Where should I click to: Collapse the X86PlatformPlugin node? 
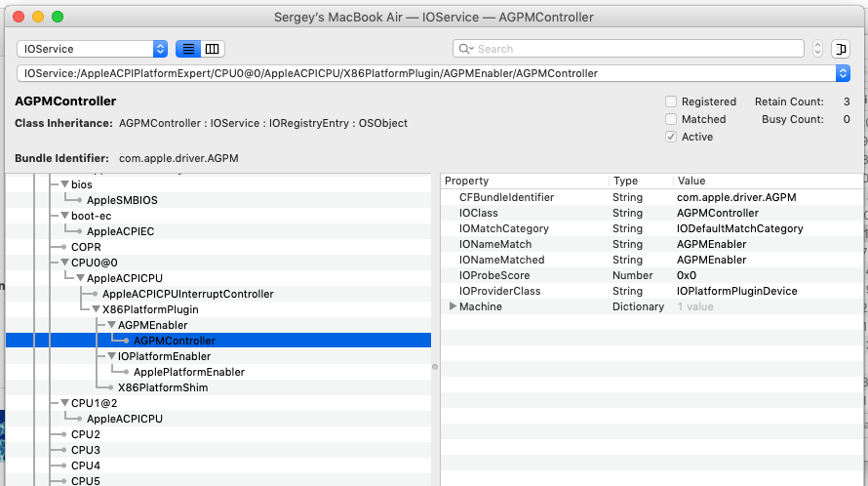click(x=96, y=309)
